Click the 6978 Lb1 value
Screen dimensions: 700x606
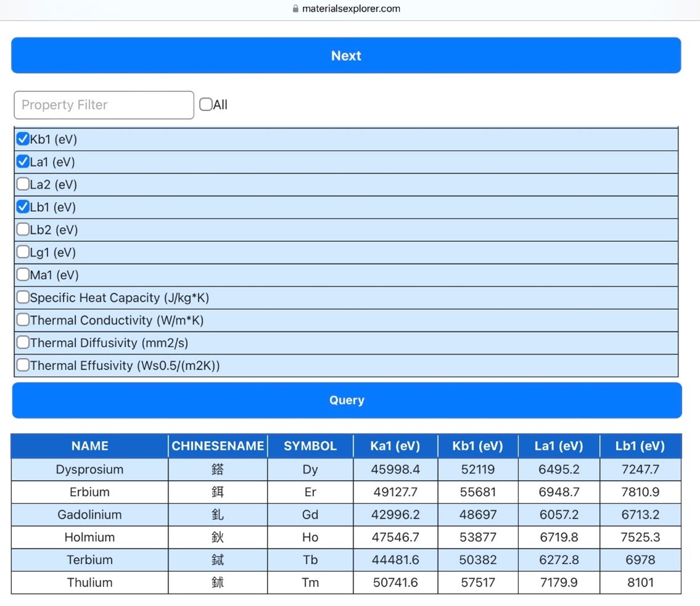pos(640,560)
